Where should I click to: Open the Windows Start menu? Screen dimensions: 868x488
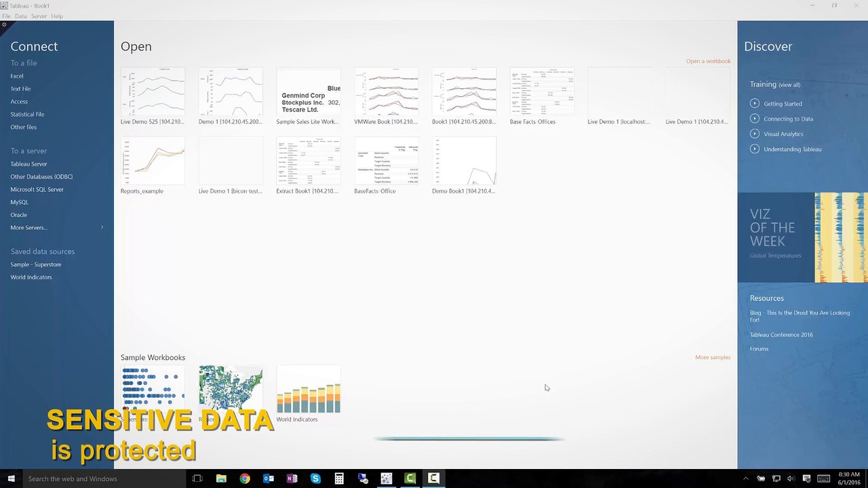pyautogui.click(x=11, y=479)
